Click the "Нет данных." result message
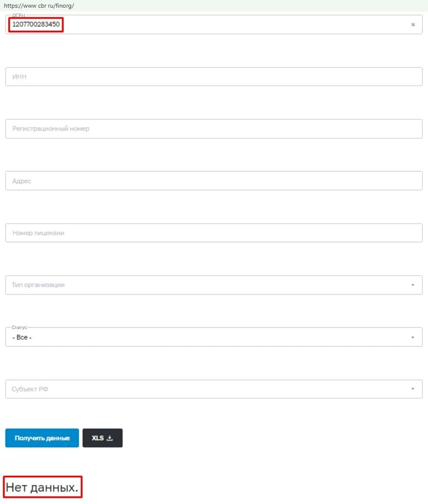The width and height of the screenshot is (428, 504). pos(42,487)
